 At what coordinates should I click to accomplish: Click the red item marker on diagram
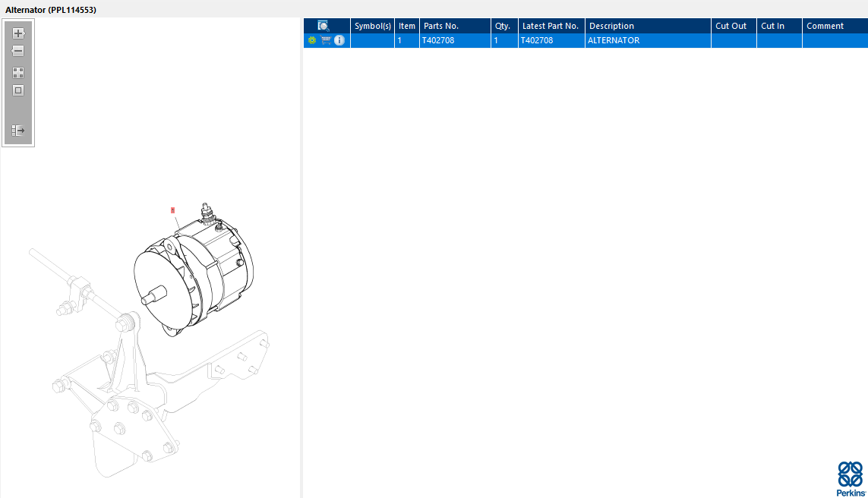coord(172,210)
